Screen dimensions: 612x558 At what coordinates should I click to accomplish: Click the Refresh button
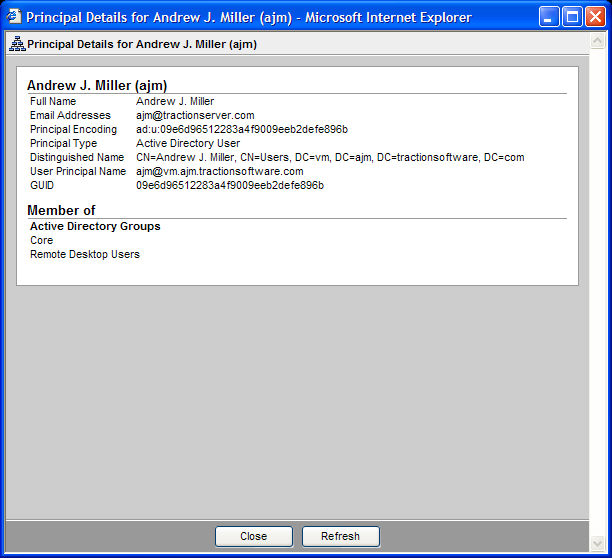[340, 536]
